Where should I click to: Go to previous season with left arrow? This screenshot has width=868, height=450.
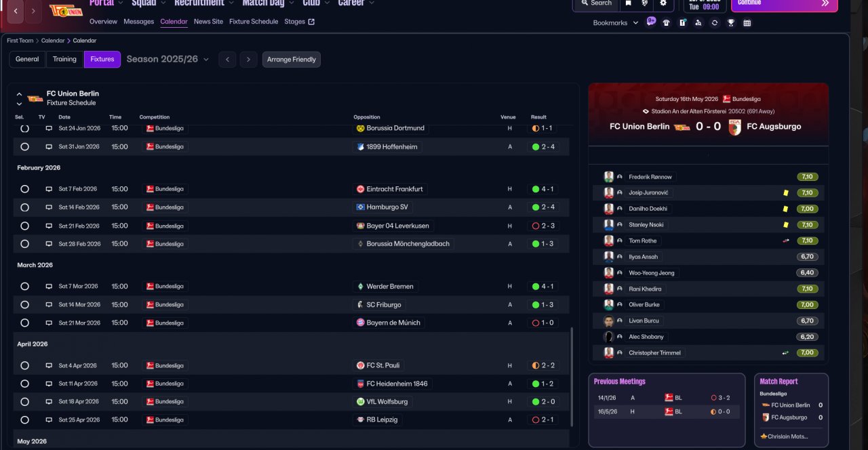(x=227, y=60)
